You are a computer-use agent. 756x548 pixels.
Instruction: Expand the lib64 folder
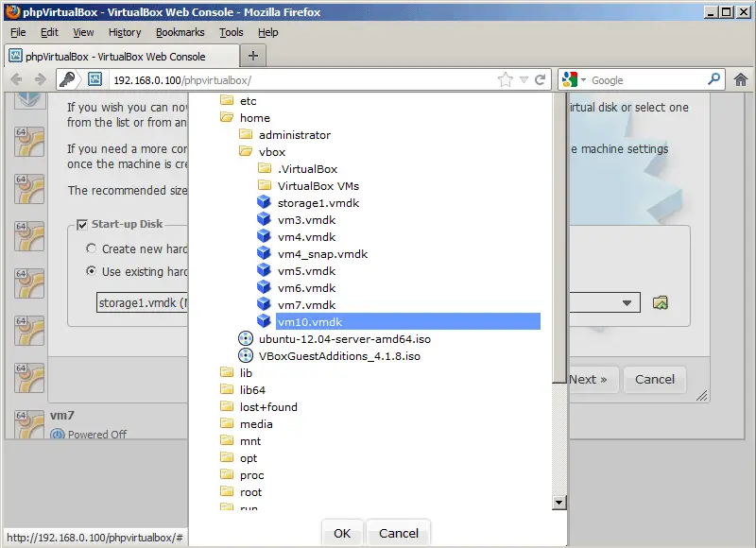coord(227,389)
